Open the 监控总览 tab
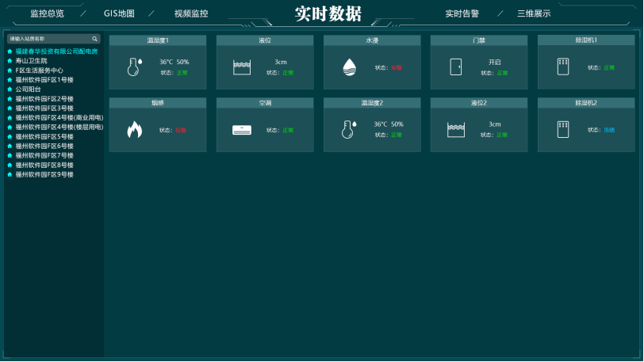644x362 pixels. click(x=47, y=13)
